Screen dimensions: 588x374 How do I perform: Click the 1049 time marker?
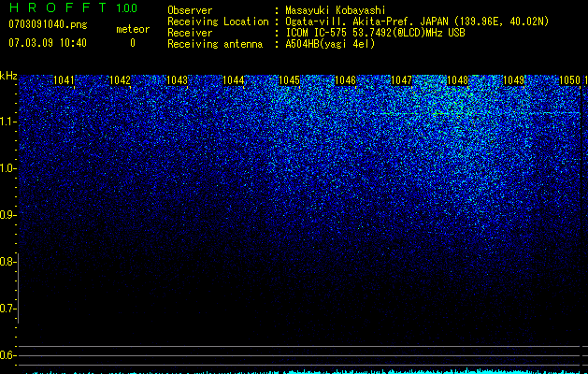pyautogui.click(x=513, y=80)
